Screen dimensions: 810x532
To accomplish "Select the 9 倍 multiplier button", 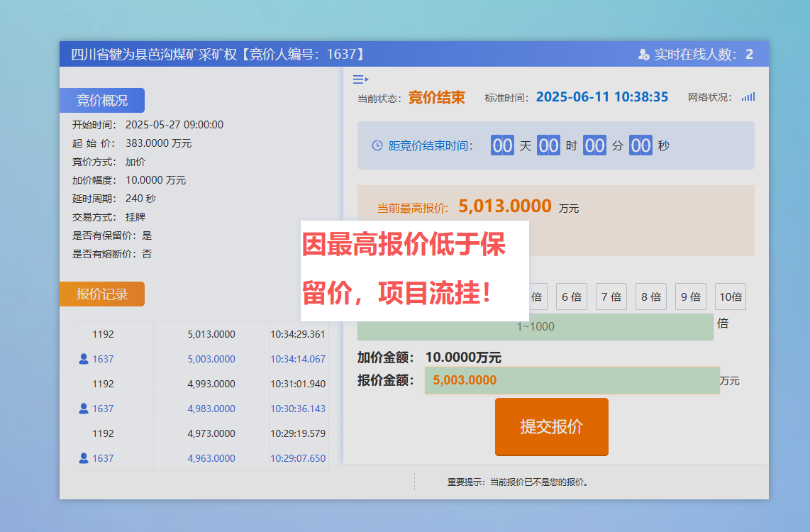I will click(x=690, y=297).
